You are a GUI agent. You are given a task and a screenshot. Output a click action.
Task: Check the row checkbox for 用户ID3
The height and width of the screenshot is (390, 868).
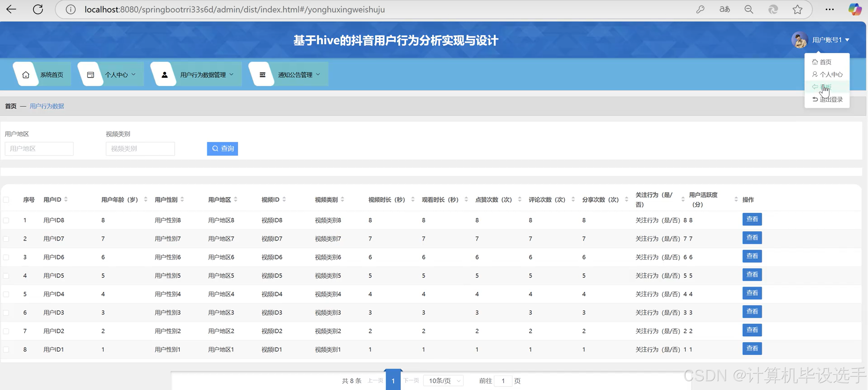tap(6, 313)
